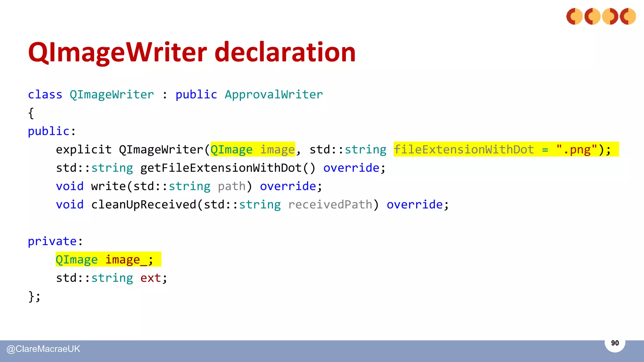This screenshot has width=644, height=362.
Task: Click the 'class' keyword on first code line
Action: [45, 94]
